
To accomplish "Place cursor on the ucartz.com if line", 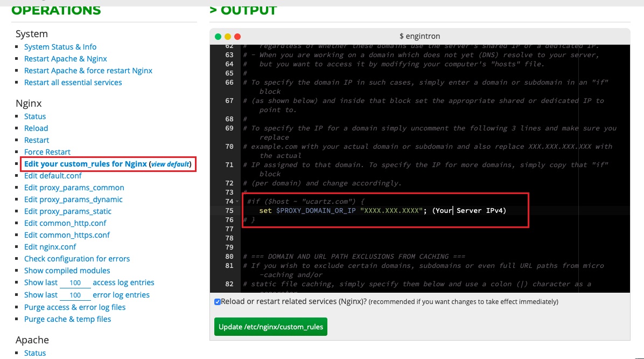I will (x=305, y=202).
